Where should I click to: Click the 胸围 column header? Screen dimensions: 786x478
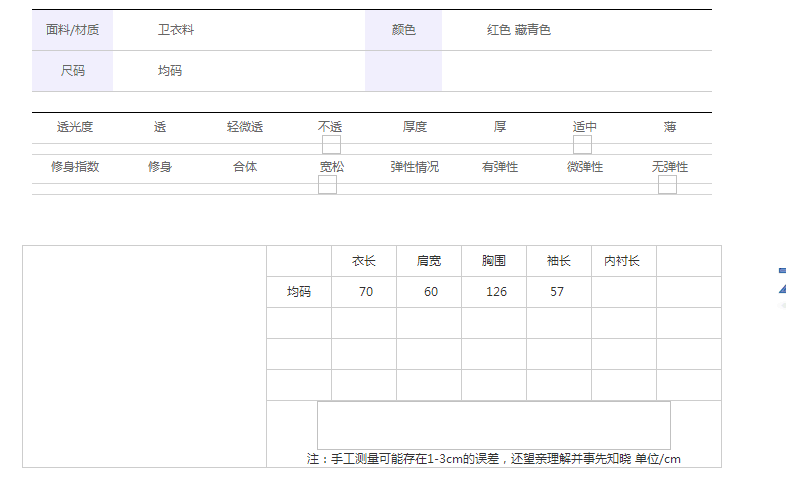click(494, 261)
